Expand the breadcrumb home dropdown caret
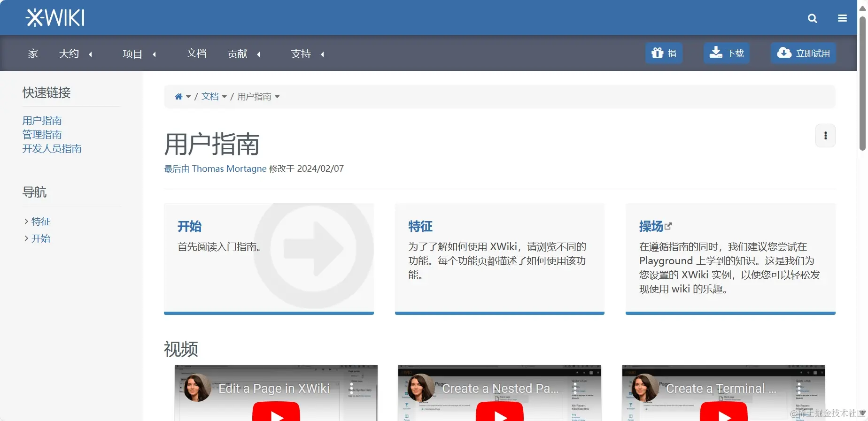 pos(188,97)
